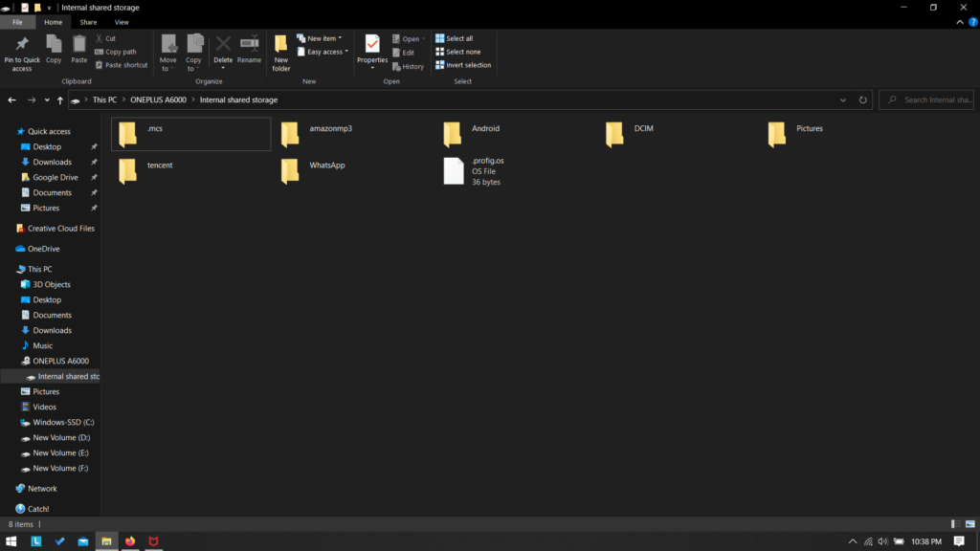
Task: Open Firefox from the taskbar
Action: coord(129,540)
